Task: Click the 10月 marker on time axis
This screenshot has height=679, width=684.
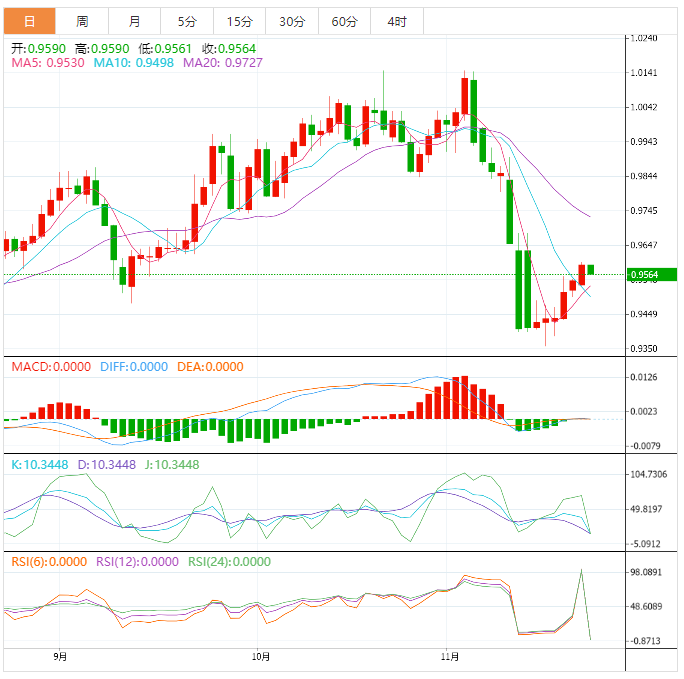Action: (260, 657)
